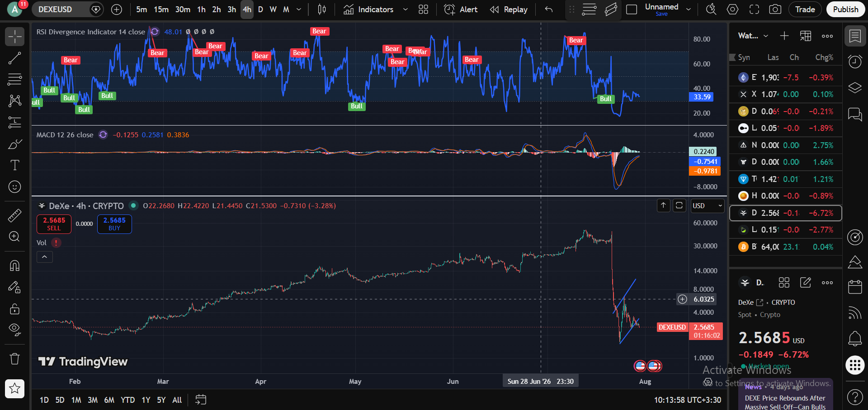The image size is (868, 410).
Task: Open the clock time zone menu
Action: pos(688,400)
